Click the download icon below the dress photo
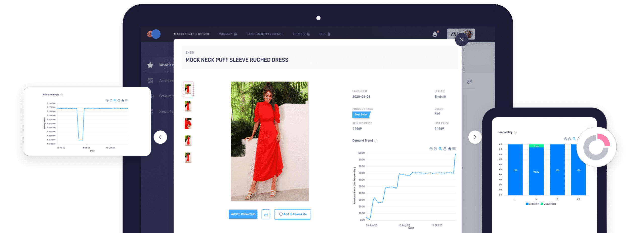This screenshot has height=233, width=644. click(266, 214)
